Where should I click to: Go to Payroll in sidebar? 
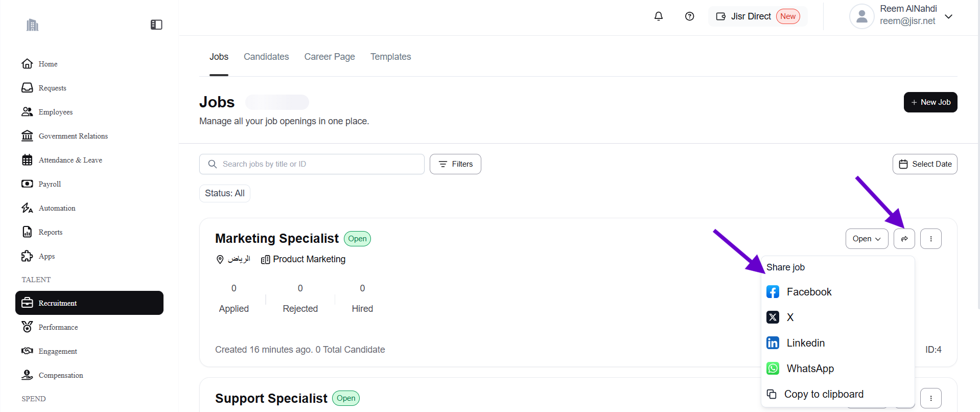click(x=50, y=184)
